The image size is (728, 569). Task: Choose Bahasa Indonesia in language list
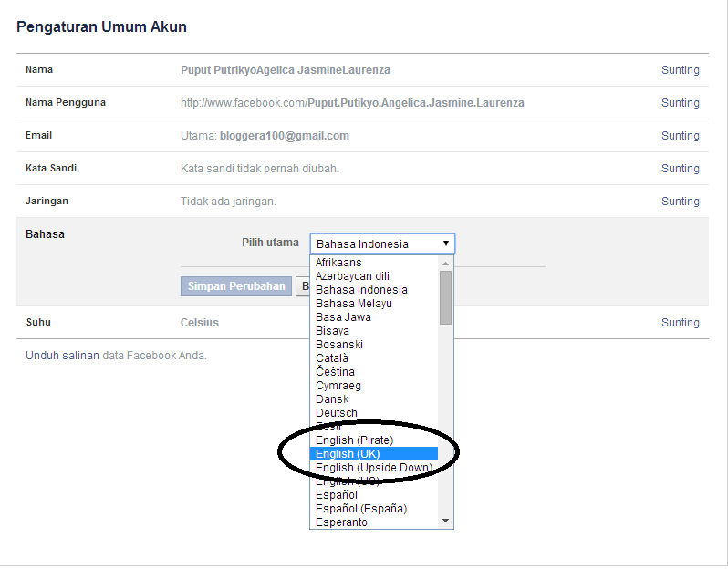[374, 290]
